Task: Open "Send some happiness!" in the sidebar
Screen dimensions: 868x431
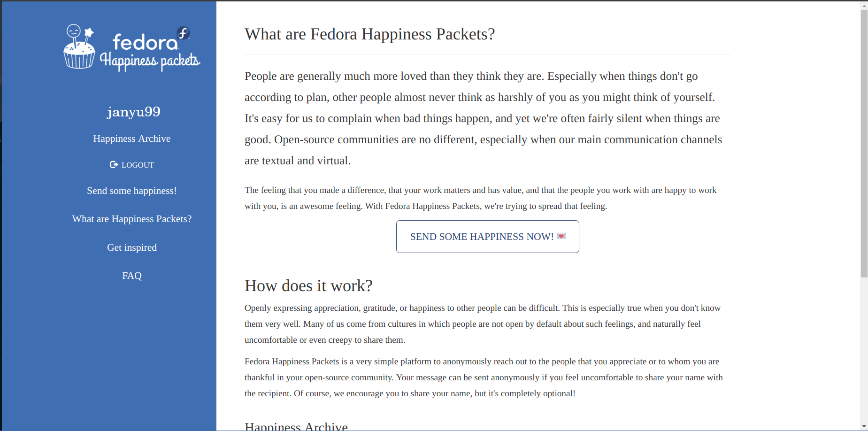Action: [x=132, y=191]
